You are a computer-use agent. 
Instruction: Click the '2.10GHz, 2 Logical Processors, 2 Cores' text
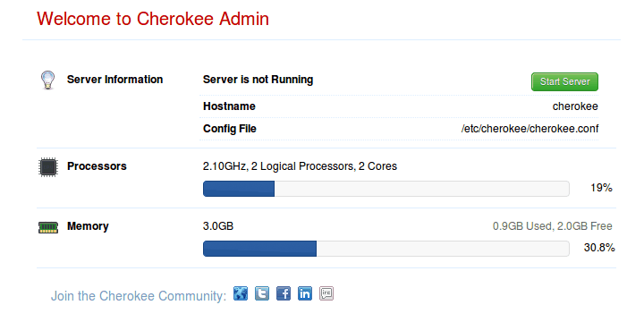(301, 166)
